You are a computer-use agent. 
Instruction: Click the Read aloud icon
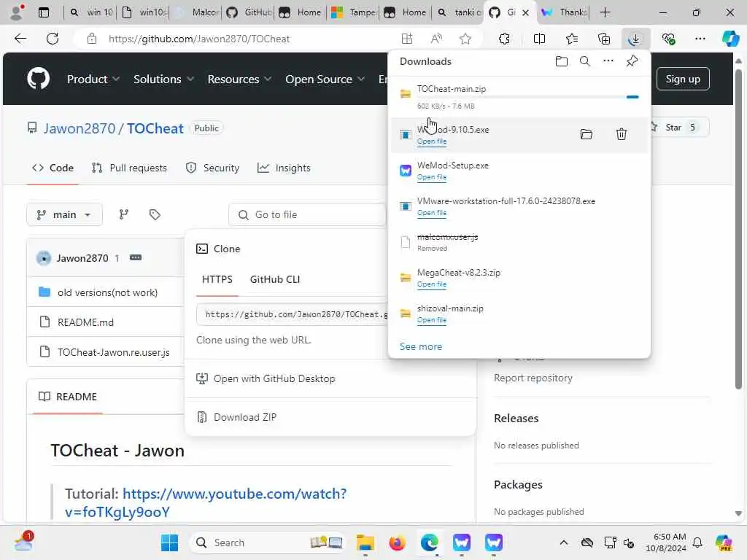pyautogui.click(x=436, y=39)
